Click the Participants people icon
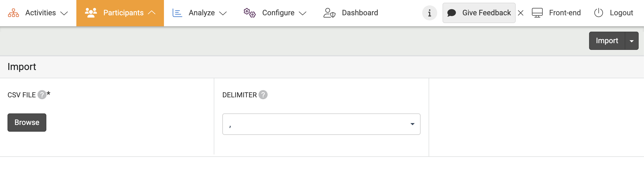This screenshot has width=644, height=170. coord(91,13)
